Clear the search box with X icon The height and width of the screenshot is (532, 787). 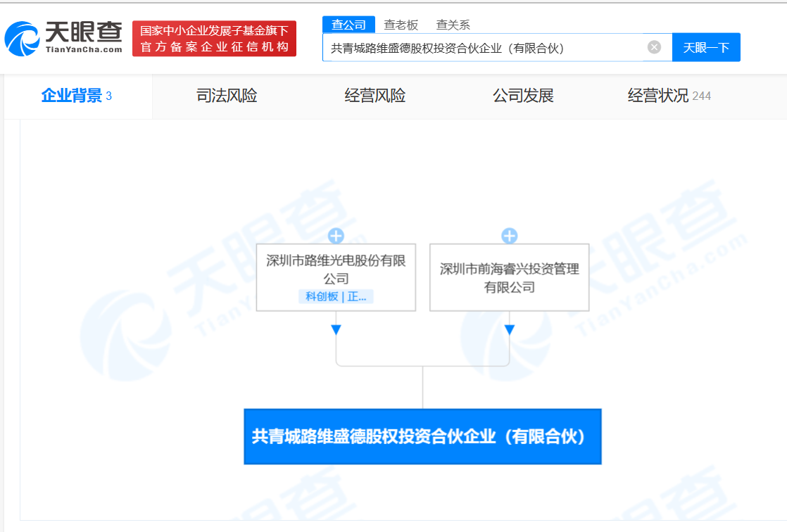point(654,47)
